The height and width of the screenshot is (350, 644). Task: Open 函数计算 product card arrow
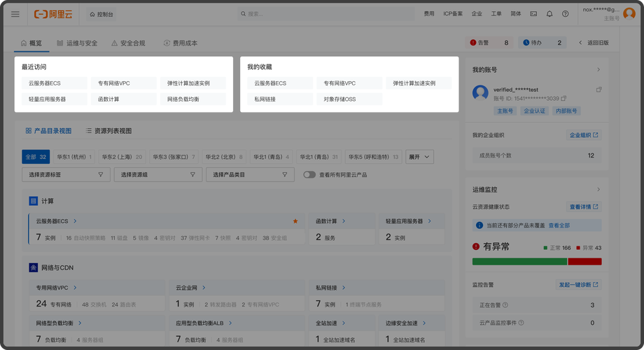pos(344,221)
